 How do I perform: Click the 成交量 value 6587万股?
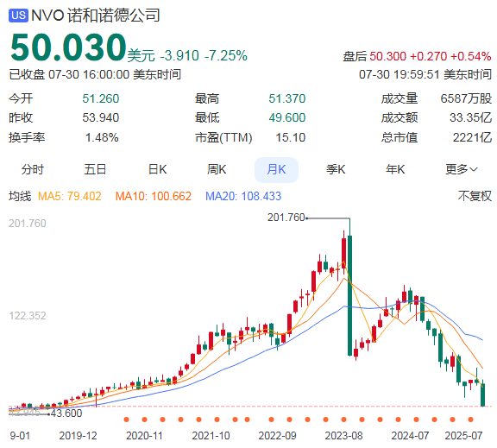tap(466, 99)
